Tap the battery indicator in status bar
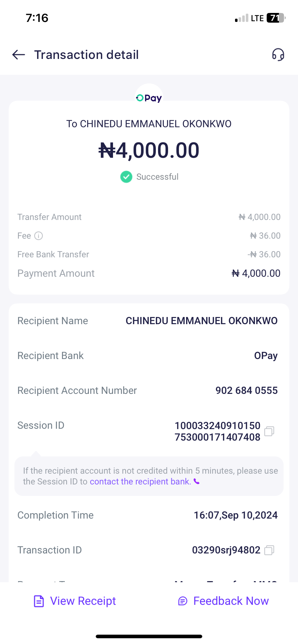 [276, 18]
